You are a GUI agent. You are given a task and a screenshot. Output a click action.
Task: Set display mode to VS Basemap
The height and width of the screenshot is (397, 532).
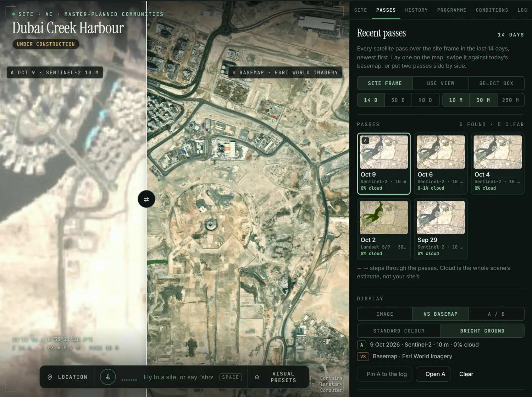click(x=440, y=314)
